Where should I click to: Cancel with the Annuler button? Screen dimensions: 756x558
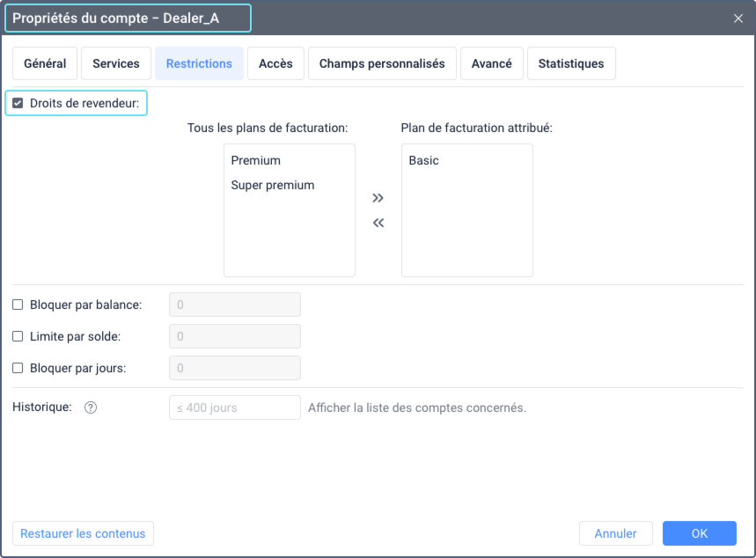615,533
